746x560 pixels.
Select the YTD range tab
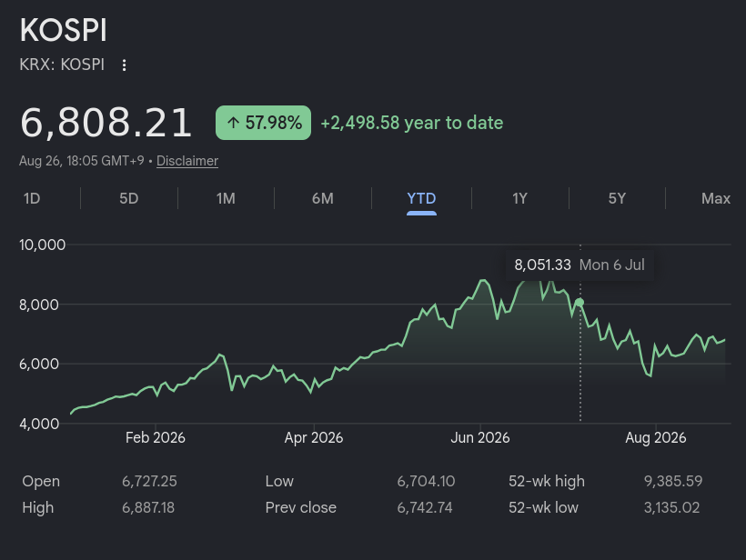(x=421, y=198)
